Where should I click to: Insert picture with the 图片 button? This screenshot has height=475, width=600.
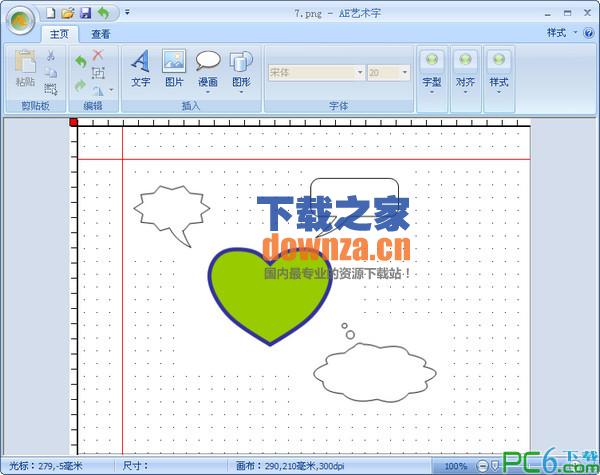[x=174, y=69]
